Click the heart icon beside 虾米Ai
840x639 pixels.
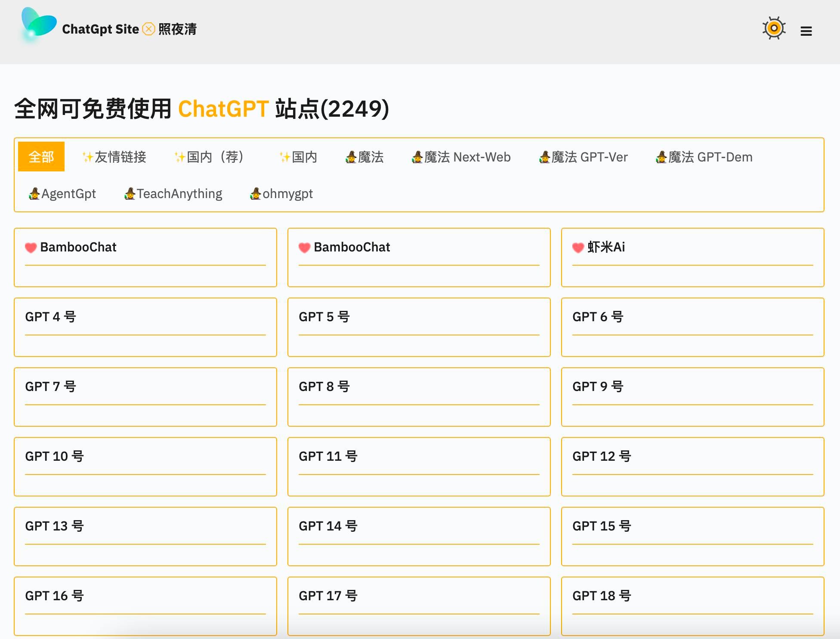(x=577, y=248)
